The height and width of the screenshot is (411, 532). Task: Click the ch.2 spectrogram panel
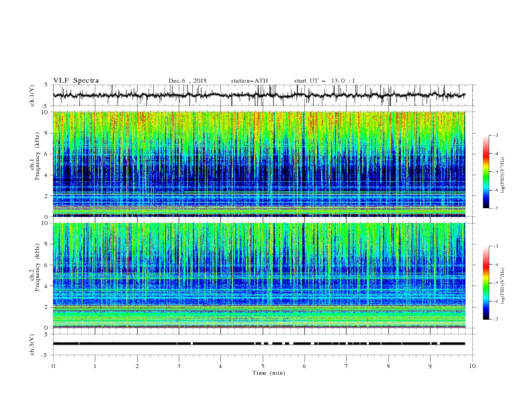coord(259,275)
